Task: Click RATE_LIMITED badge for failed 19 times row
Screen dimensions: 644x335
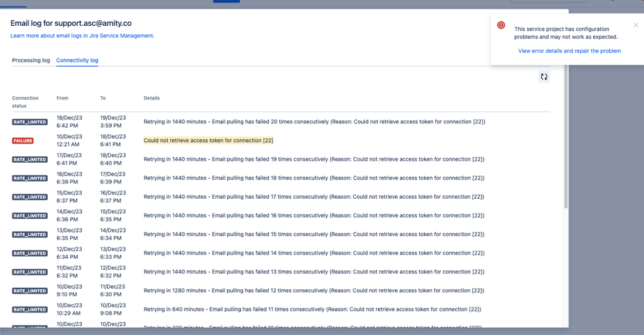Action: coord(30,159)
